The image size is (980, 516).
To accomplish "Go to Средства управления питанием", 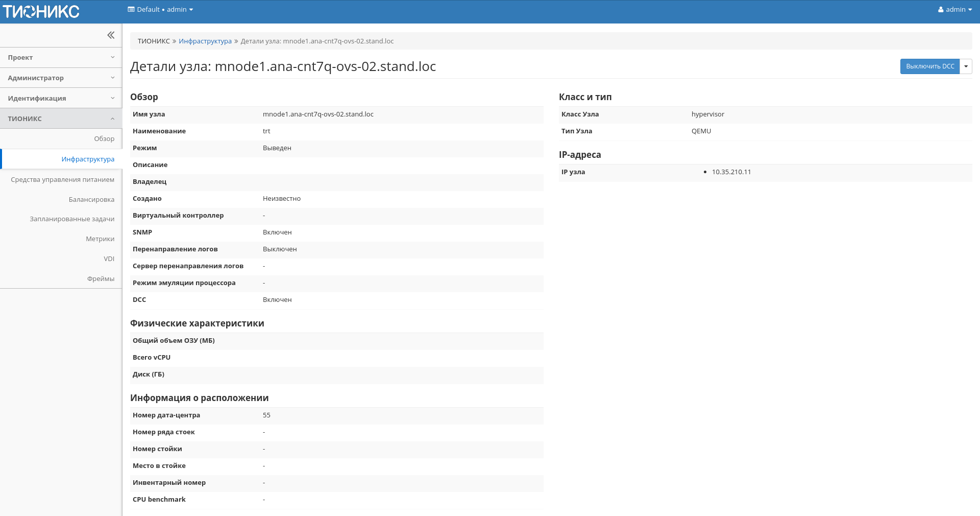I will 62,180.
